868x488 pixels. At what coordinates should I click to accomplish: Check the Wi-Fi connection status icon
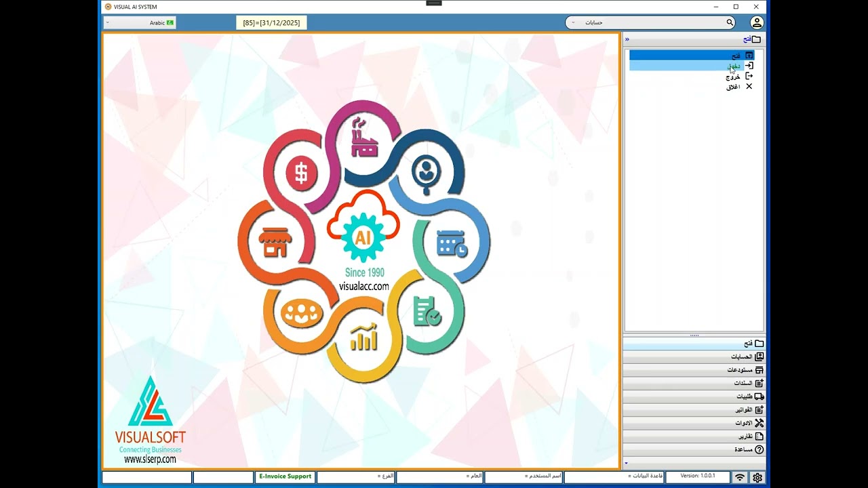pyautogui.click(x=740, y=478)
